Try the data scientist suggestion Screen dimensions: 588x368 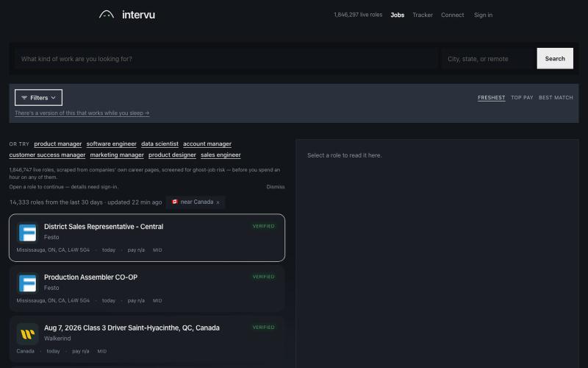pyautogui.click(x=159, y=144)
